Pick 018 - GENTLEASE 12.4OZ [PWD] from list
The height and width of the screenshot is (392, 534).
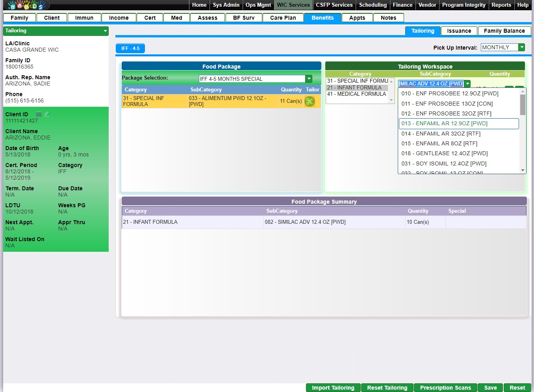[x=444, y=153]
